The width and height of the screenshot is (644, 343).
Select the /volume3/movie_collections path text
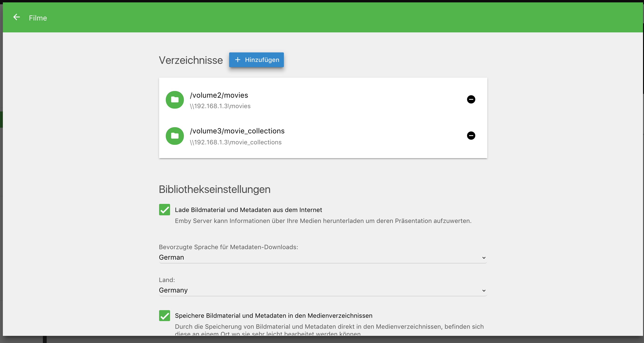pos(237,131)
